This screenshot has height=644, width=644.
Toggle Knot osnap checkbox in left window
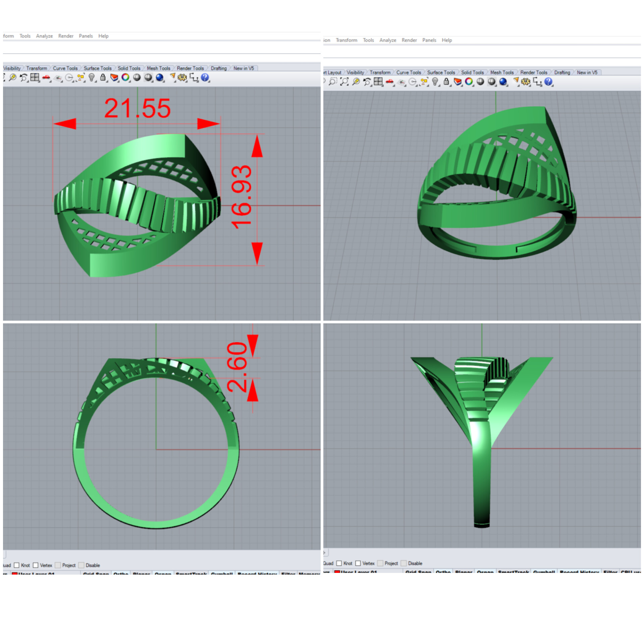[x=17, y=565]
